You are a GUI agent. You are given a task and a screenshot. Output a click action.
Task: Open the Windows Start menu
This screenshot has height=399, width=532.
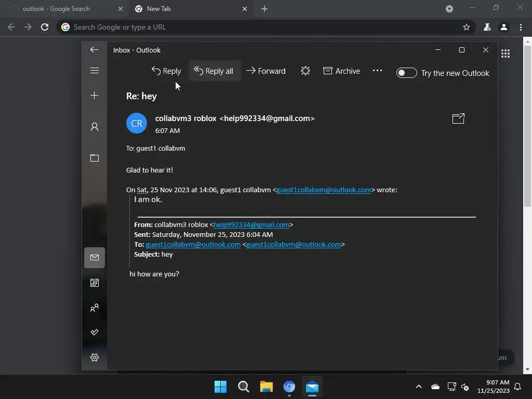[x=220, y=387]
